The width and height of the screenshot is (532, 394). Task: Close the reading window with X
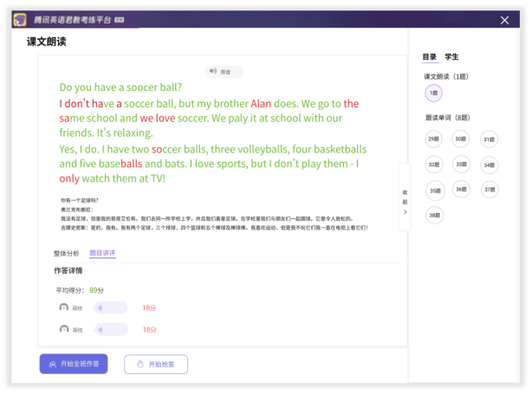click(505, 20)
